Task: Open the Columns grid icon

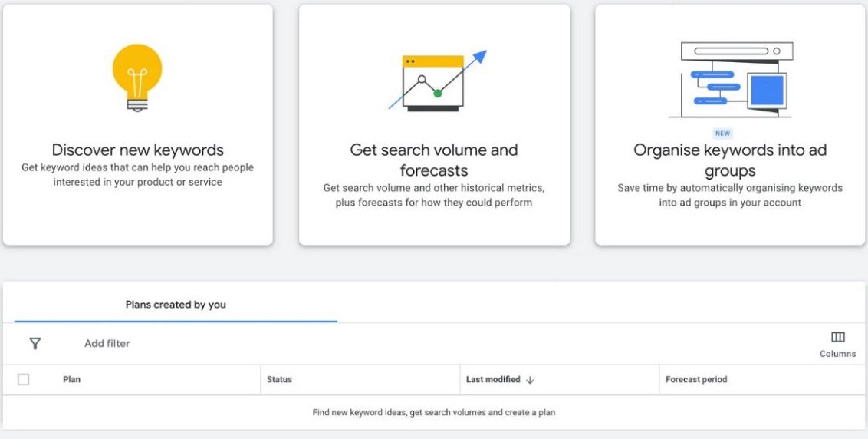Action: (837, 338)
